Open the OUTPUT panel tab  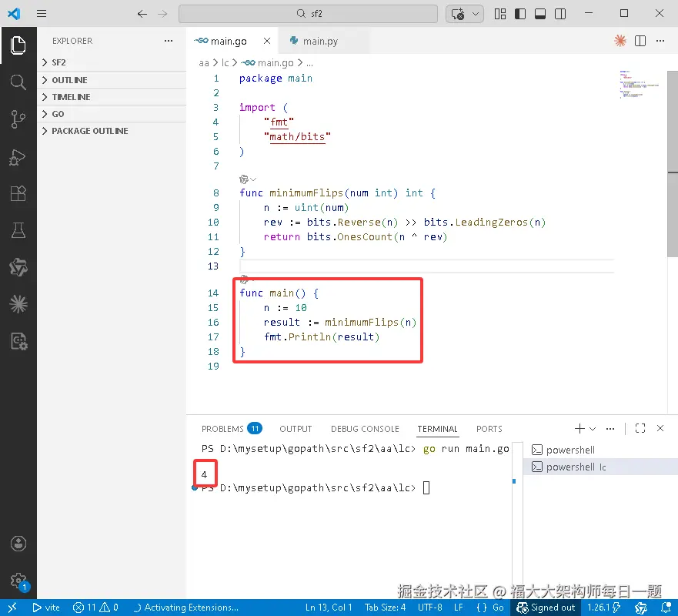pos(296,429)
